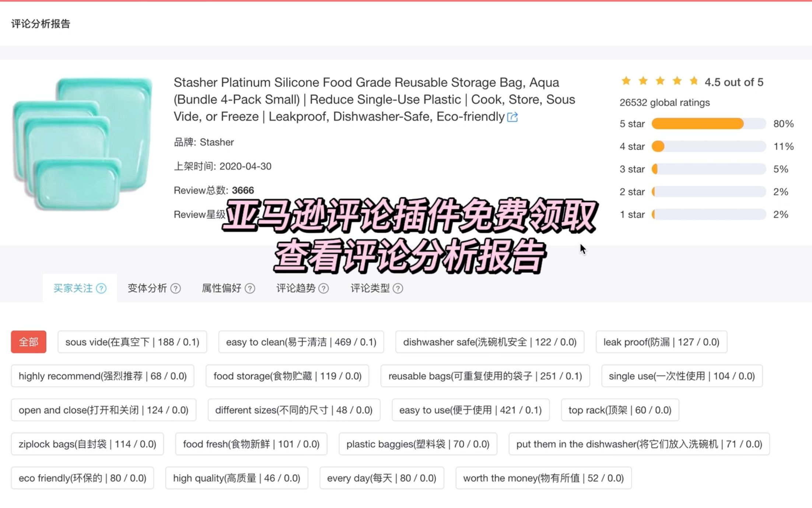This screenshot has height=508, width=812.
Task: Choose the ziplock bags tag
Action: click(x=87, y=444)
